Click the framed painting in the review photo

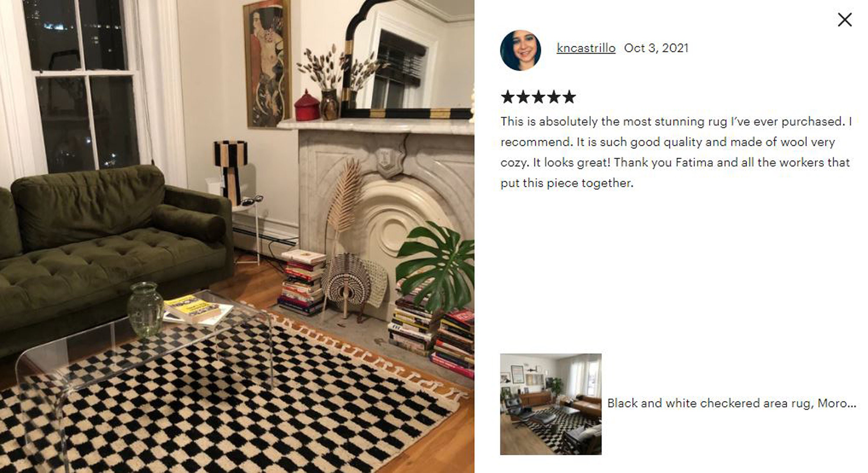(x=267, y=63)
